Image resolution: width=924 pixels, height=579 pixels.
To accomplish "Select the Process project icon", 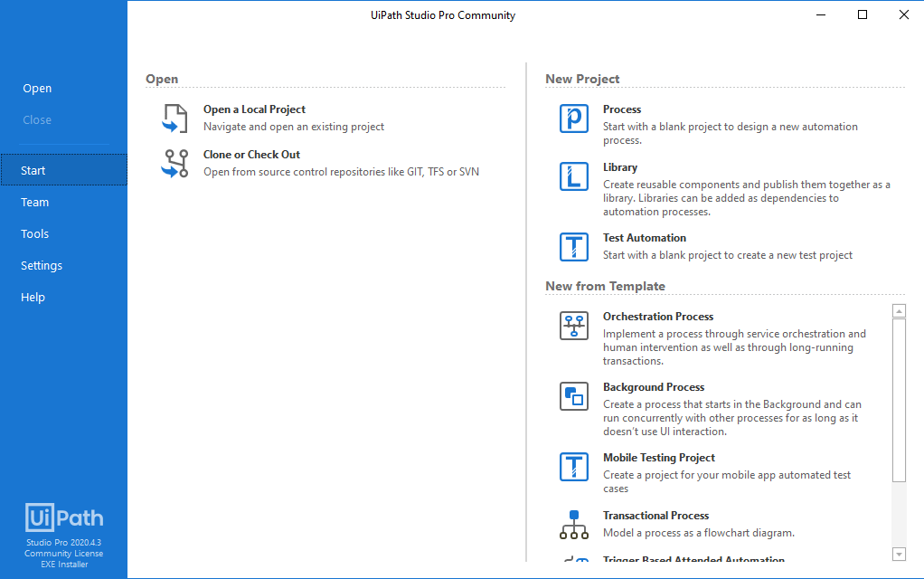I will (x=574, y=119).
